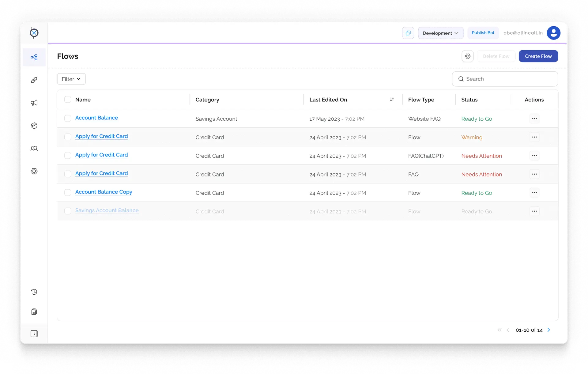Image resolution: width=588 pixels, height=374 pixels.
Task: Click the Publish Bot button
Action: coord(483,33)
